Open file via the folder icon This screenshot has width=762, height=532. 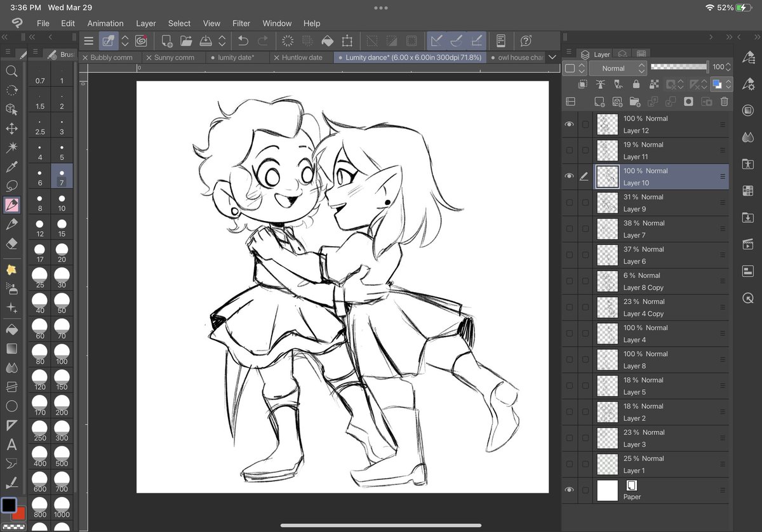tap(186, 41)
